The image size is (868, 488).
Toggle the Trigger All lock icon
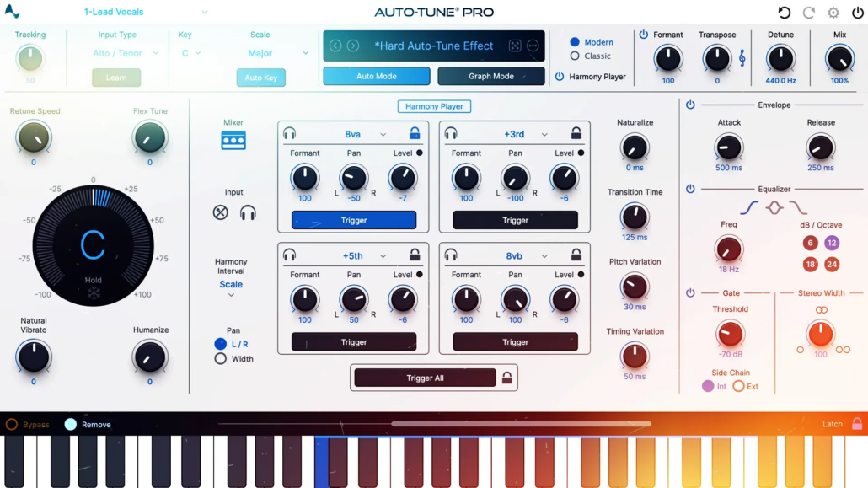[x=506, y=378]
